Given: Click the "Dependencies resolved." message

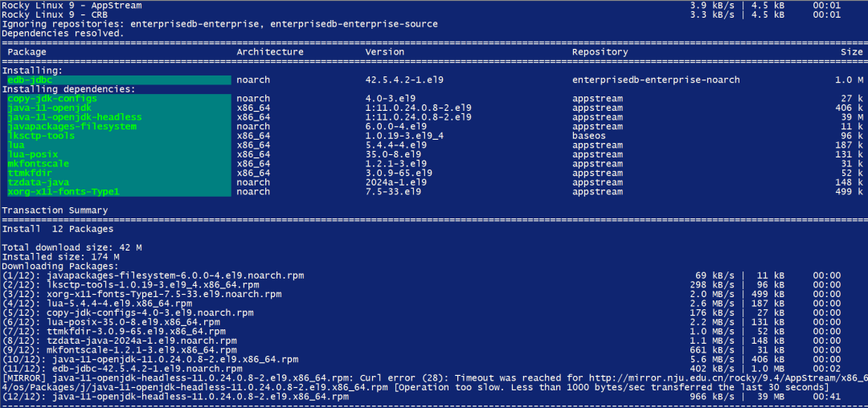Looking at the screenshot, I should coord(63,33).
